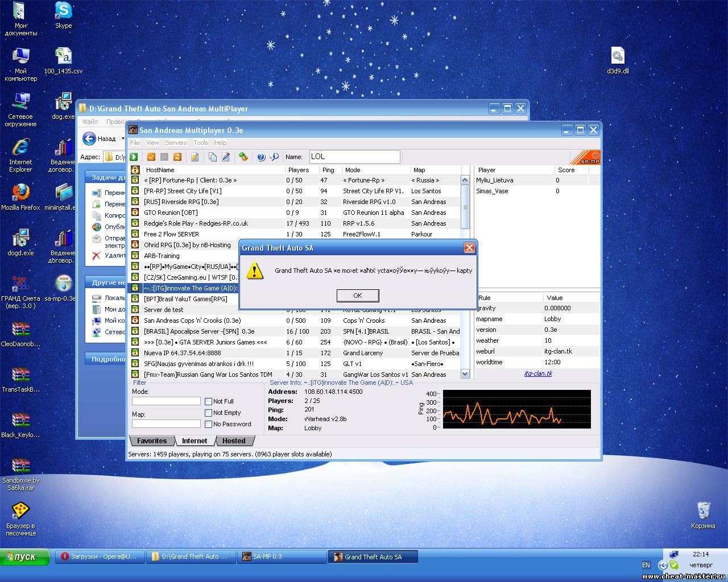Image resolution: width=728 pixels, height=582 pixels.
Task: Click the Name field containing LOL
Action: tap(354, 157)
